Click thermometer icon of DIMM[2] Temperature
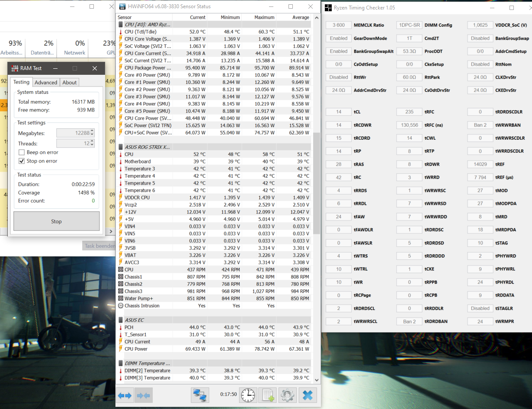Screen dimensions: 532x409 point(121,371)
